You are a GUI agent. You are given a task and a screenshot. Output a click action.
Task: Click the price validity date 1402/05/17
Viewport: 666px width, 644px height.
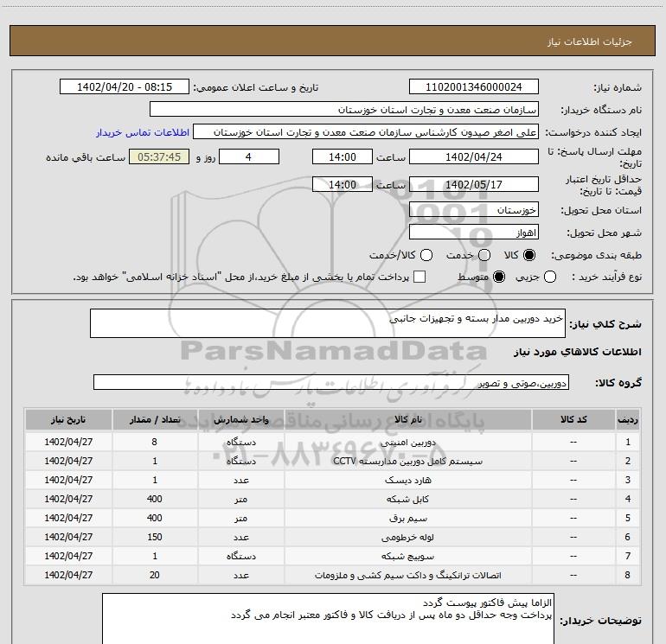[x=474, y=185]
